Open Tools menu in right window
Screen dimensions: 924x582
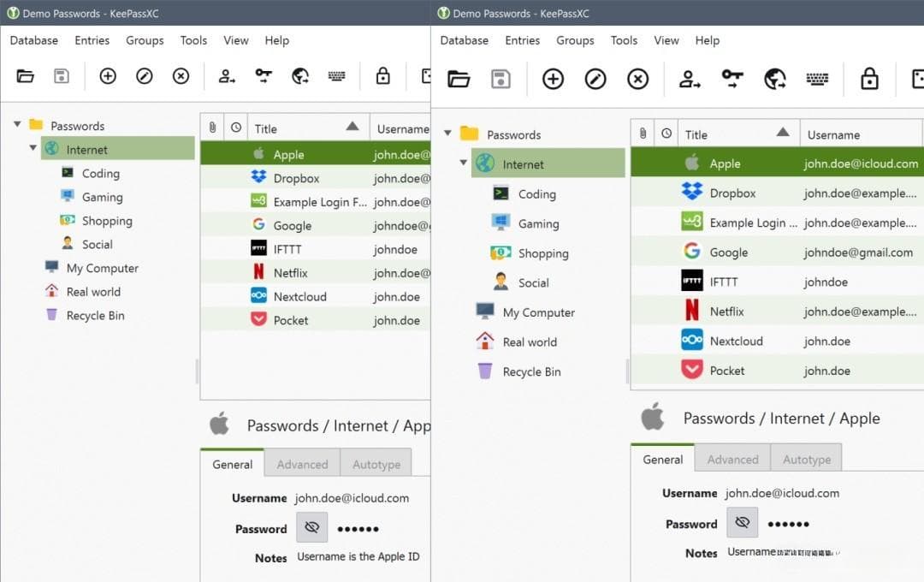[x=624, y=40]
